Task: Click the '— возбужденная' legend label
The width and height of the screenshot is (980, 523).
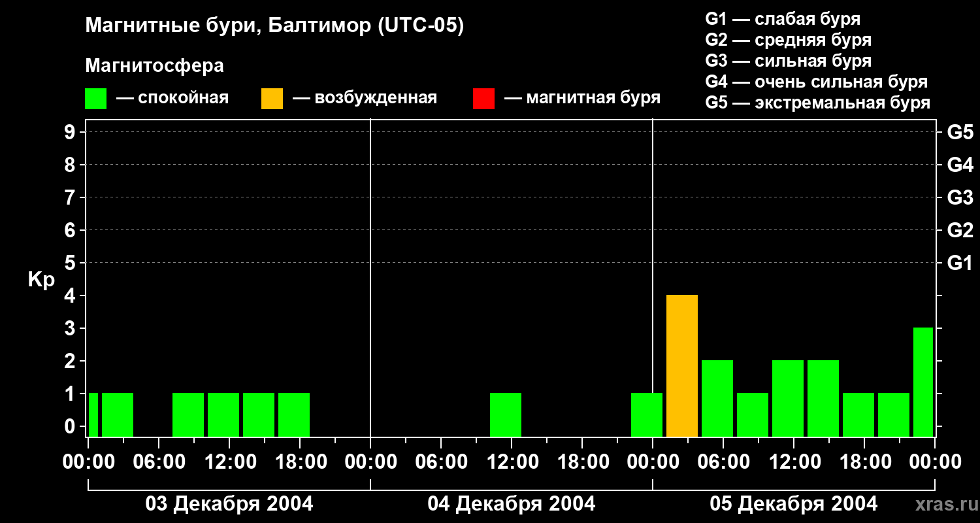Action: pyautogui.click(x=365, y=99)
